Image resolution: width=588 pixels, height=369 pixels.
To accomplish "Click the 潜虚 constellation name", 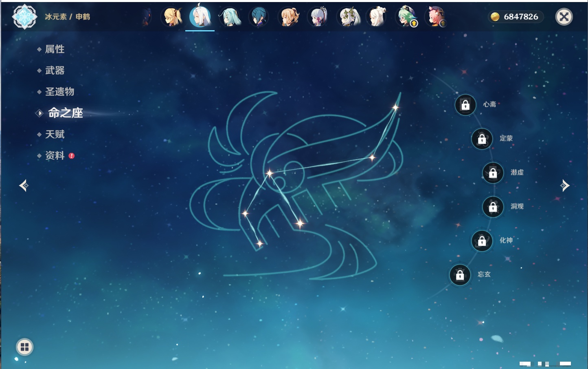I will coord(517,172).
